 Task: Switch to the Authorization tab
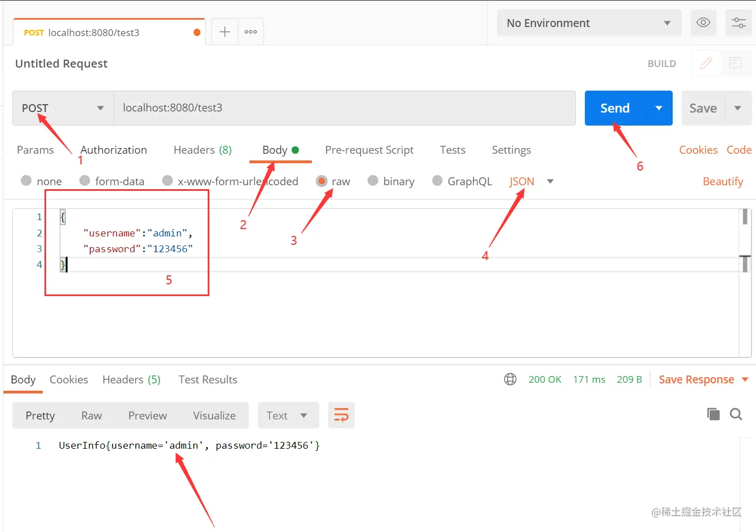[x=114, y=150]
